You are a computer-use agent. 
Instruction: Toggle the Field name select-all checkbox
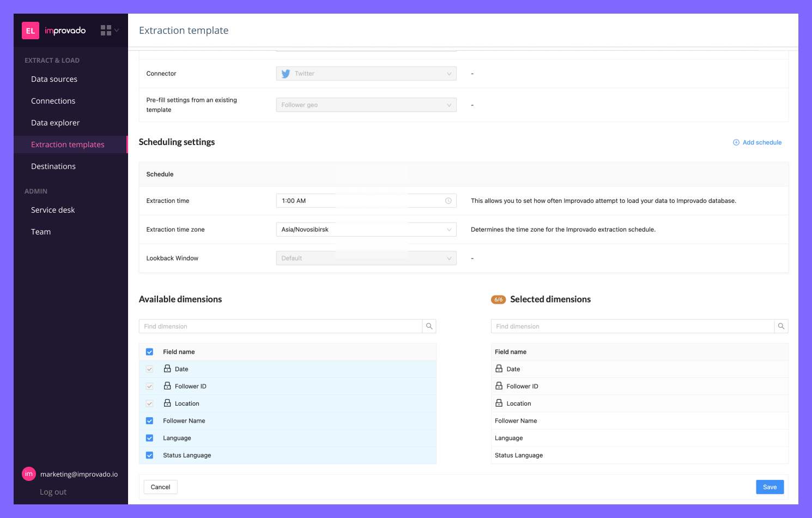tap(150, 352)
